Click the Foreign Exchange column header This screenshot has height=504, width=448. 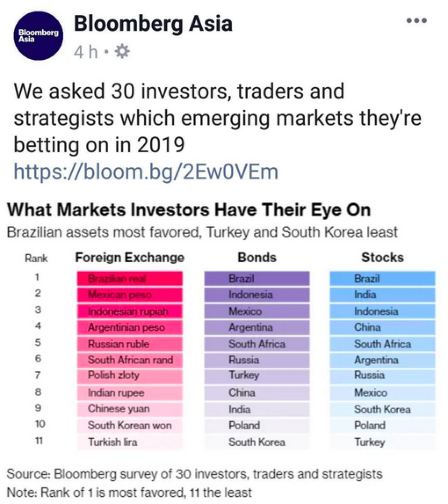tap(130, 257)
